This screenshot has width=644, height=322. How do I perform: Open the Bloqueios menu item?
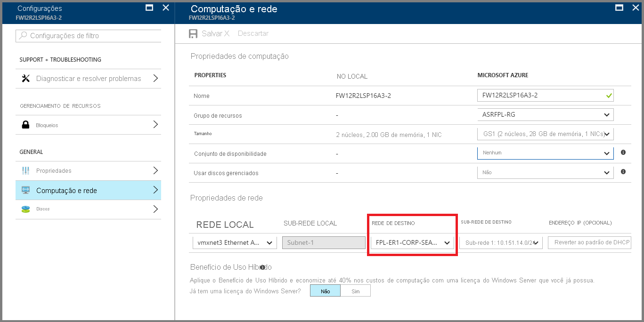click(88, 125)
